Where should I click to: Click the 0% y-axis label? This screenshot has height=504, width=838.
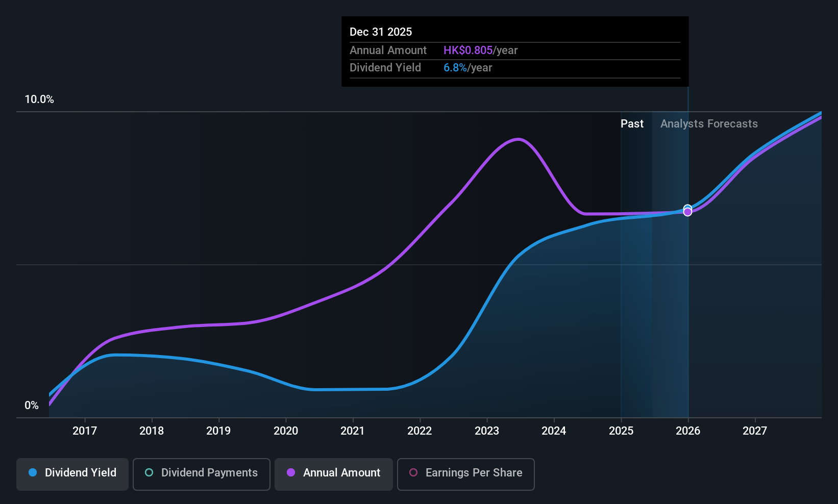coord(32,405)
